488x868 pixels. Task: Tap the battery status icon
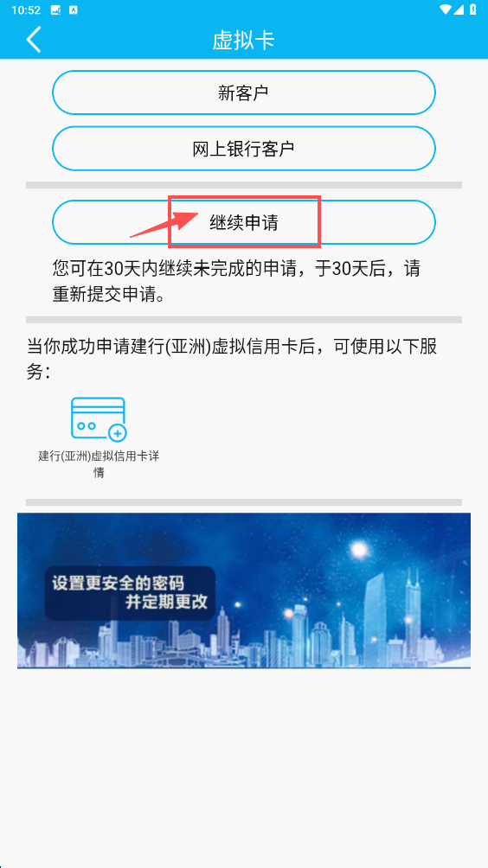pos(472,10)
